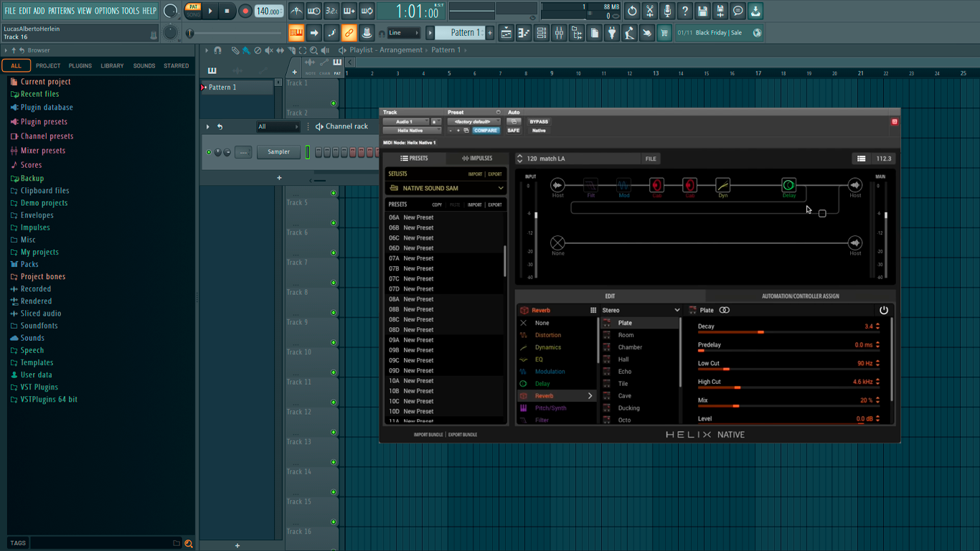Click the tempo 140.000 field

click(x=269, y=11)
